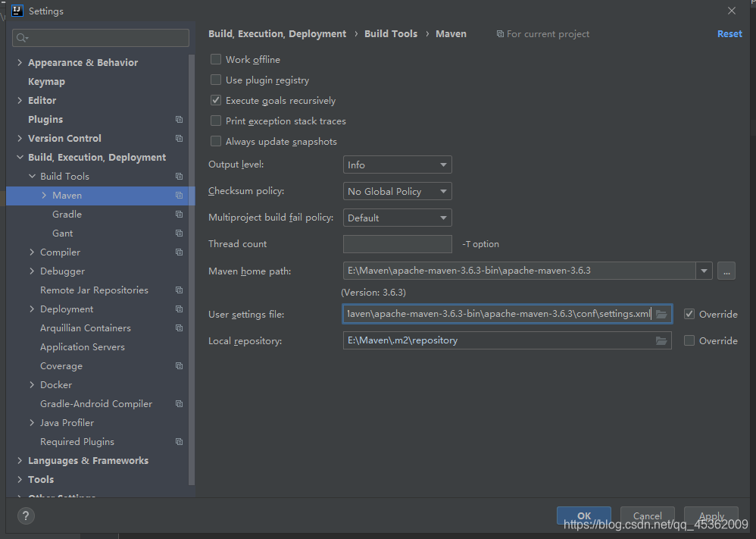Image resolution: width=756 pixels, height=539 pixels.
Task: Expand Appearance & Behavior section
Action: pos(20,62)
